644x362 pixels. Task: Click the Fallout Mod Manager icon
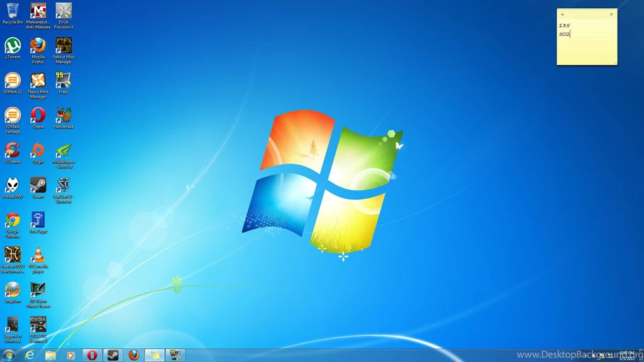(x=64, y=46)
